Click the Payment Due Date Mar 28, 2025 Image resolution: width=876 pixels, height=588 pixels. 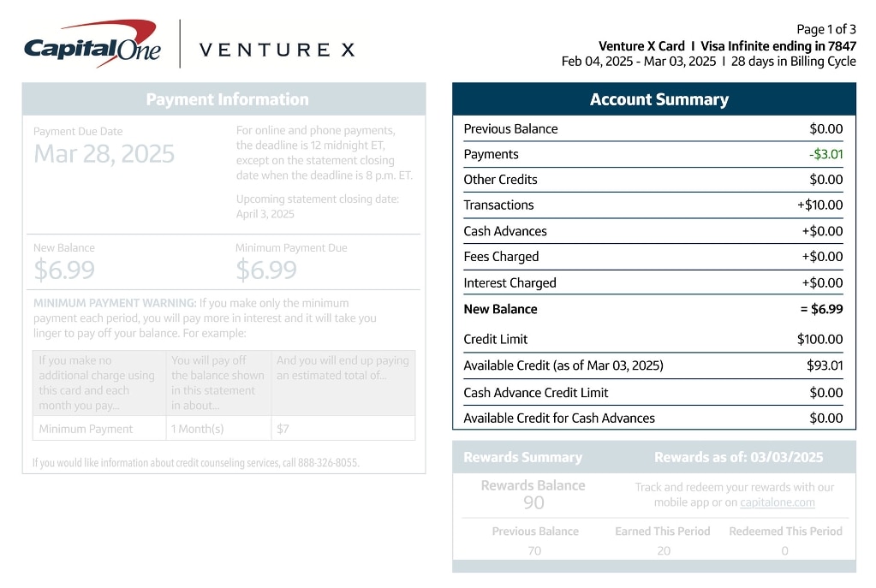pos(104,154)
